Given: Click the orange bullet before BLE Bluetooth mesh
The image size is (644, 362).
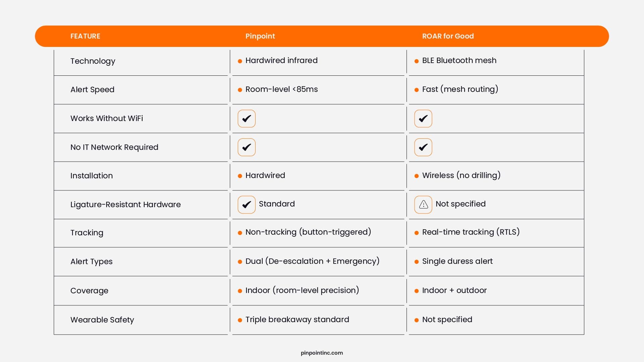Looking at the screenshot, I should tap(417, 61).
